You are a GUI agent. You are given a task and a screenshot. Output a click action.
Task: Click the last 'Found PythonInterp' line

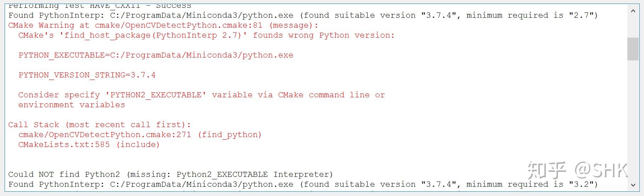151,185
